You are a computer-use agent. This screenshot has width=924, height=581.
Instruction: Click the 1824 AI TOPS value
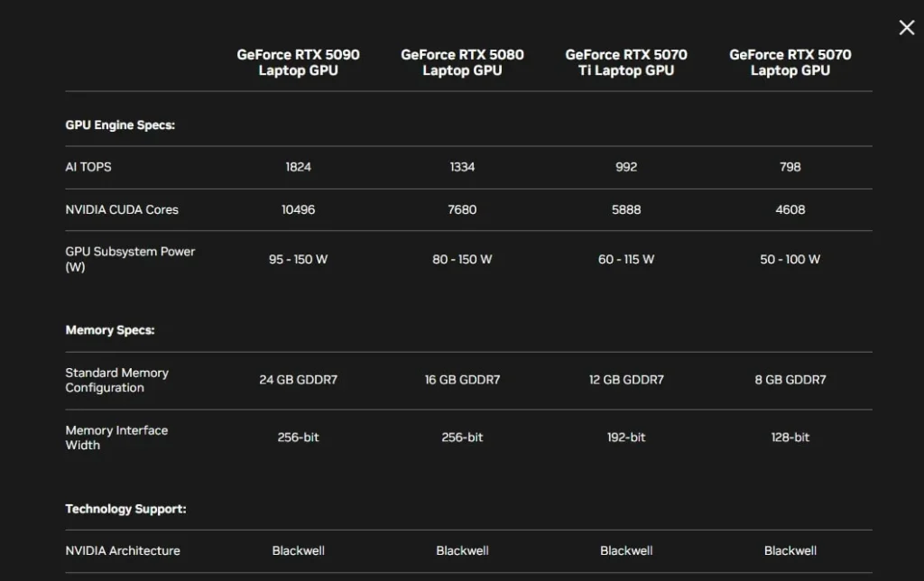(298, 167)
